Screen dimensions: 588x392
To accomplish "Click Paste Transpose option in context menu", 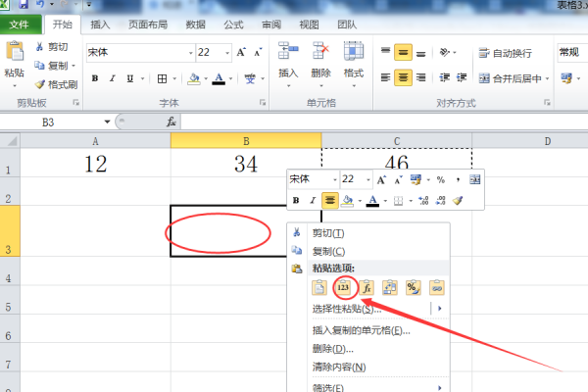I will coord(390,288).
